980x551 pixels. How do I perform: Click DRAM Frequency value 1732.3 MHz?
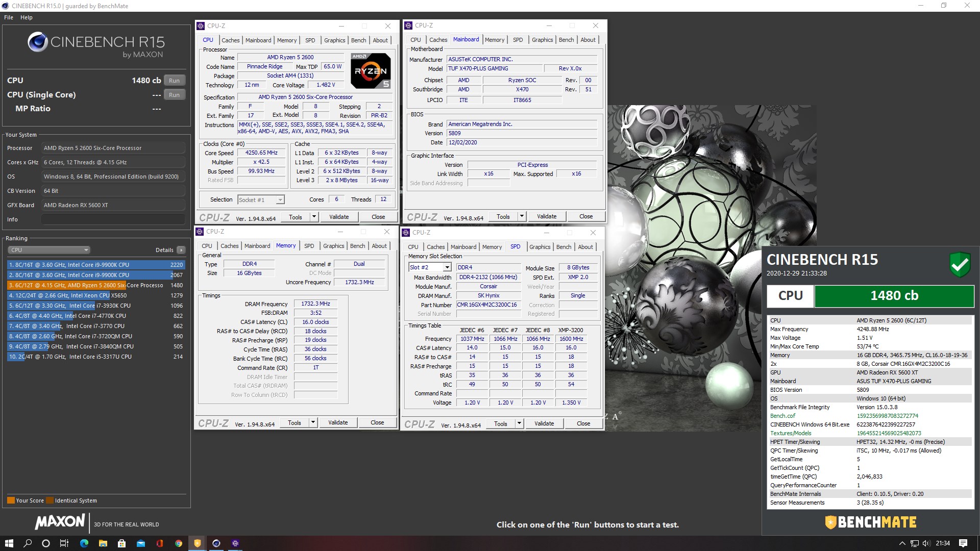pos(315,304)
